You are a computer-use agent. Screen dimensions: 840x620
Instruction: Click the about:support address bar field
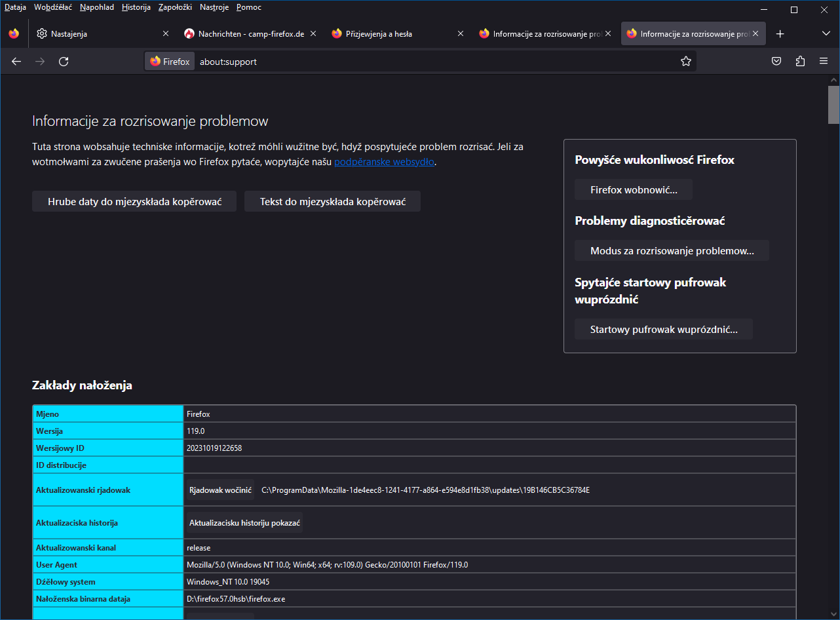click(x=432, y=62)
